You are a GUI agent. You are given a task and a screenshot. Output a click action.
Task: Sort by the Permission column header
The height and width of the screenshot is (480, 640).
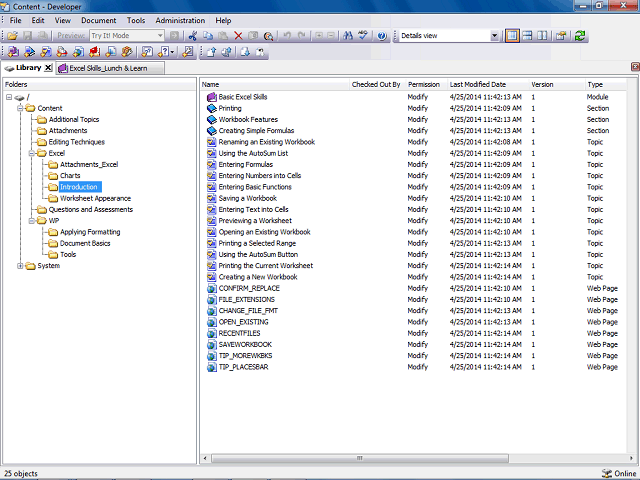point(427,84)
